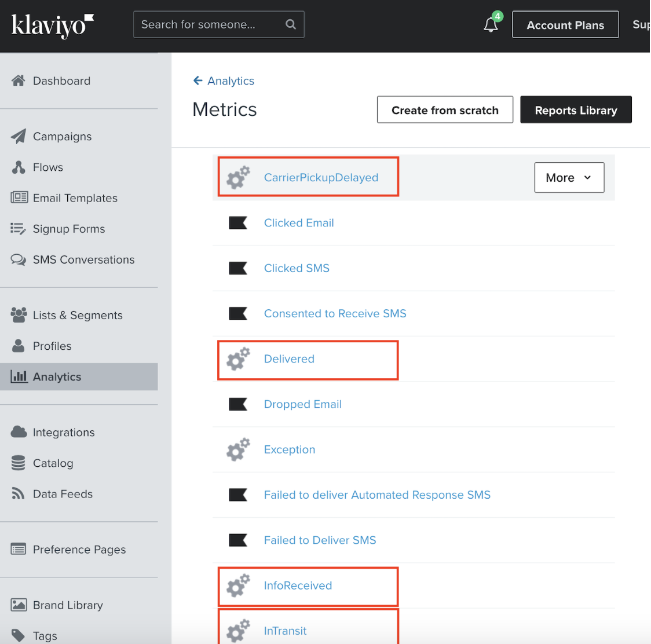
Task: Click the Klaviyo logo
Action: click(52, 25)
